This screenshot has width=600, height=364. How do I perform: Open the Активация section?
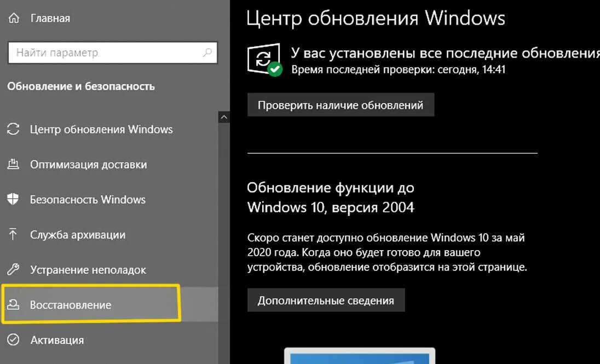pos(57,340)
